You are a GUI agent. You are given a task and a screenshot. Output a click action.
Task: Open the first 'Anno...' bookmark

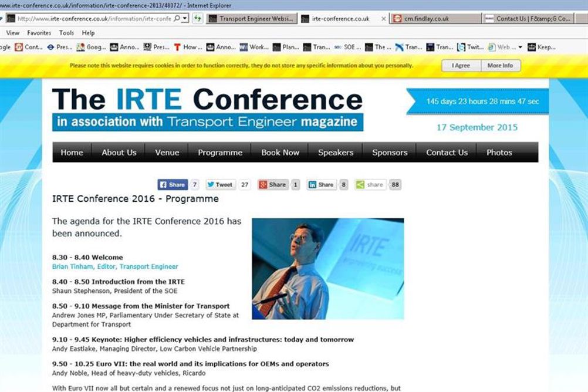(124, 48)
